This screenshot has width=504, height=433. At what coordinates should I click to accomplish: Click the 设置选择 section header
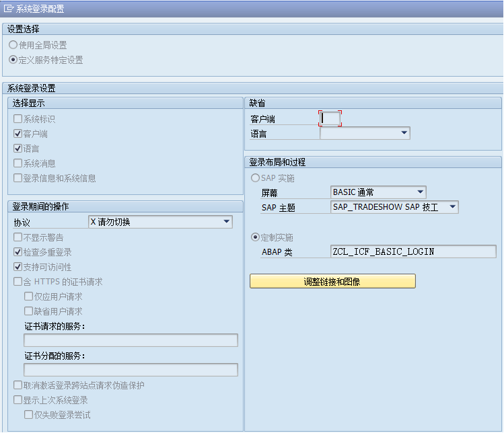click(24, 29)
